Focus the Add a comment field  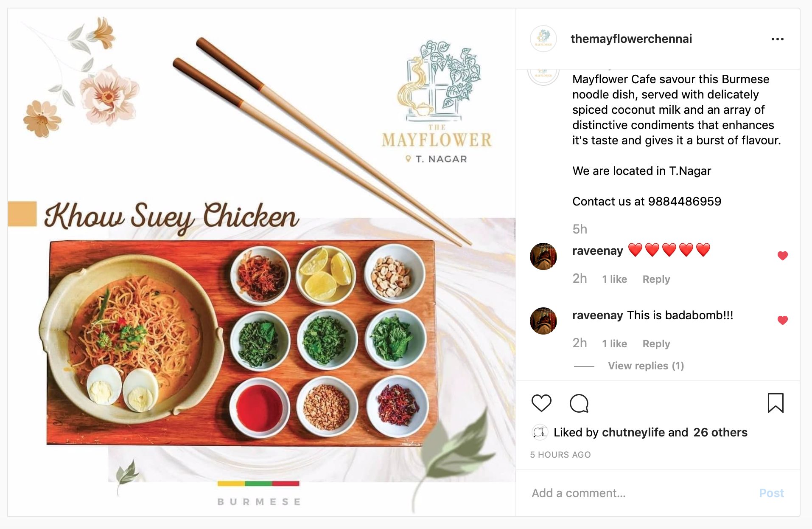[641, 493]
